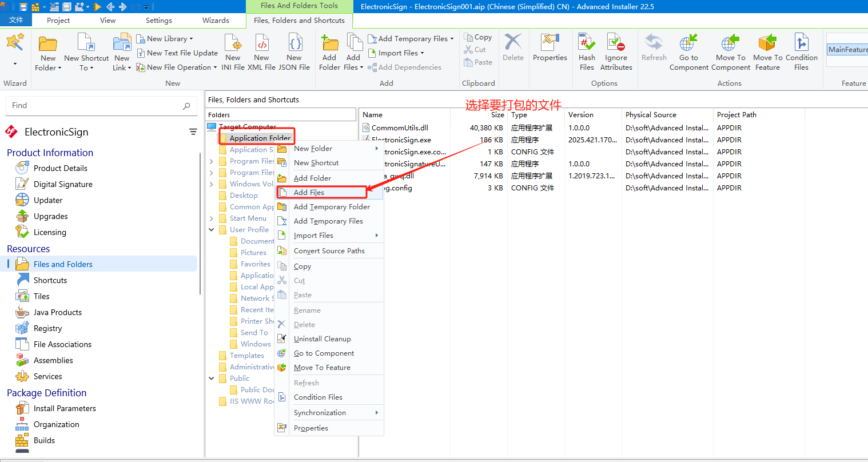Click New Text File Update button
This screenshot has height=462, width=868.
pyautogui.click(x=177, y=53)
